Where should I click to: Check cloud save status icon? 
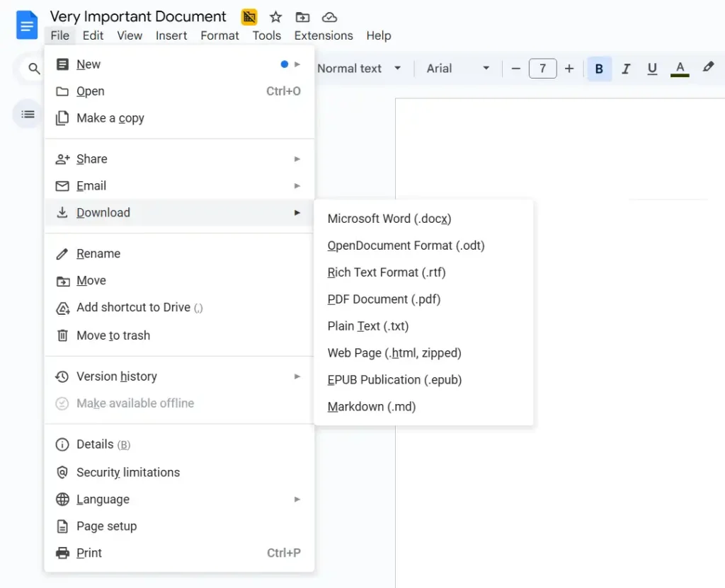pyautogui.click(x=329, y=17)
